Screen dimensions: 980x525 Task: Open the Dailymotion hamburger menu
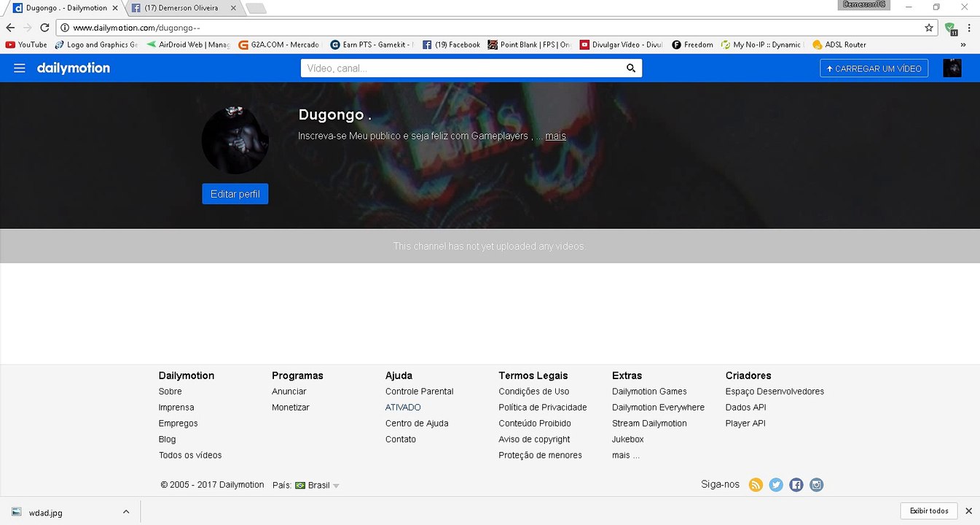click(20, 68)
